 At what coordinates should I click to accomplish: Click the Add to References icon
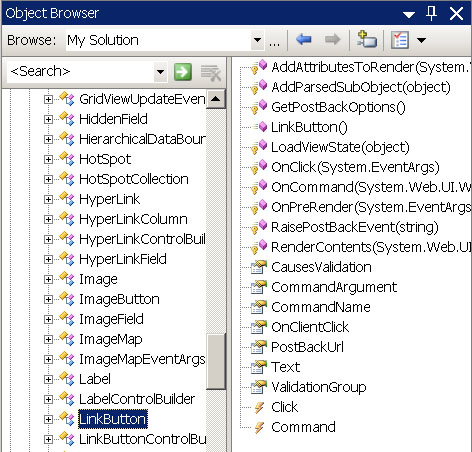click(366, 39)
